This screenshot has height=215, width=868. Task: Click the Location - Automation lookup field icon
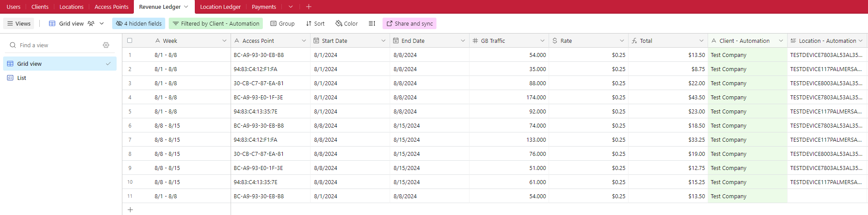pyautogui.click(x=793, y=41)
